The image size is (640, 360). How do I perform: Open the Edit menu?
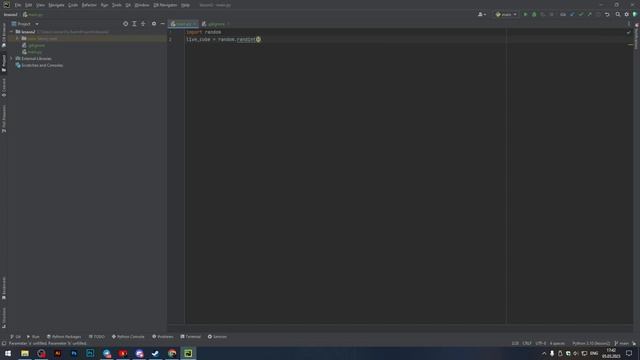(x=29, y=5)
